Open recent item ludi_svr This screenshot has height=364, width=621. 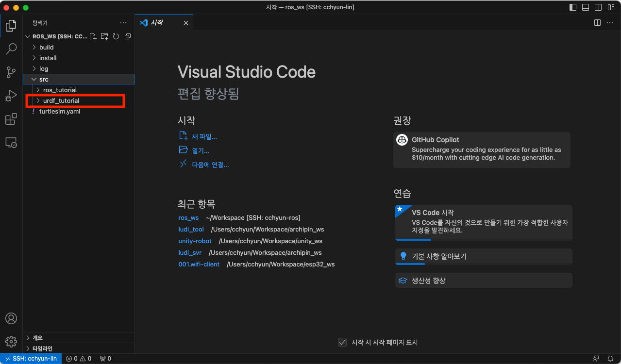click(190, 252)
